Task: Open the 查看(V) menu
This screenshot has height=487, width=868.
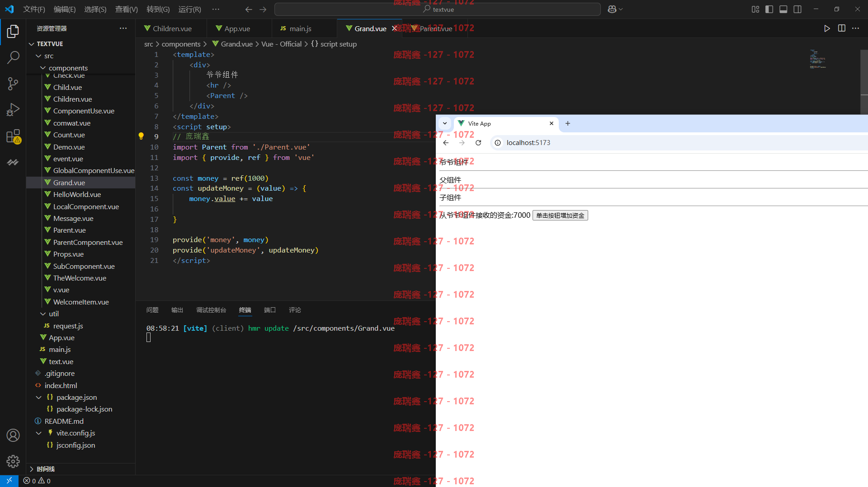Action: (127, 9)
